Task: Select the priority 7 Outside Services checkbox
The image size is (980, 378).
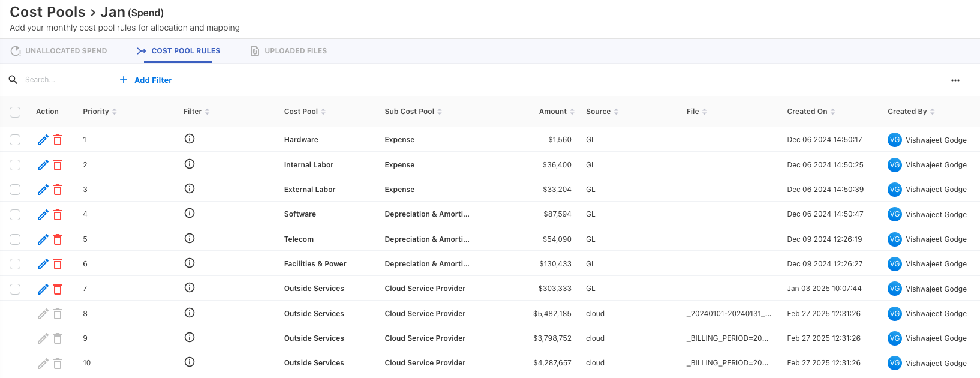Action: click(x=15, y=289)
